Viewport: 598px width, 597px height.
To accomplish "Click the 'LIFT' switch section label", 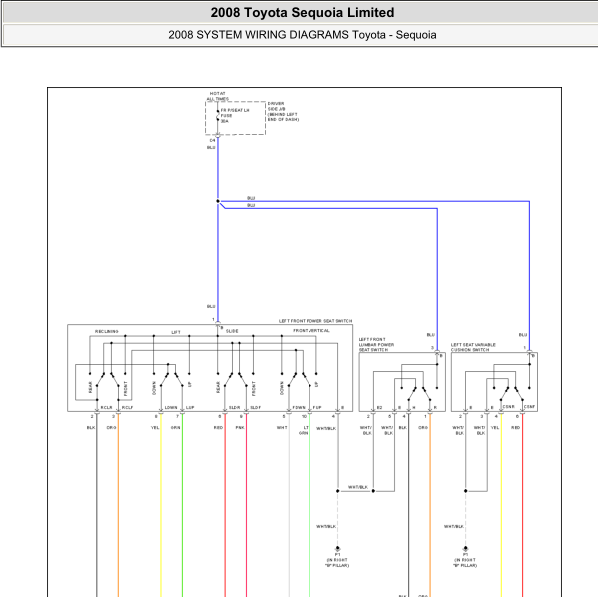I will click(176, 333).
